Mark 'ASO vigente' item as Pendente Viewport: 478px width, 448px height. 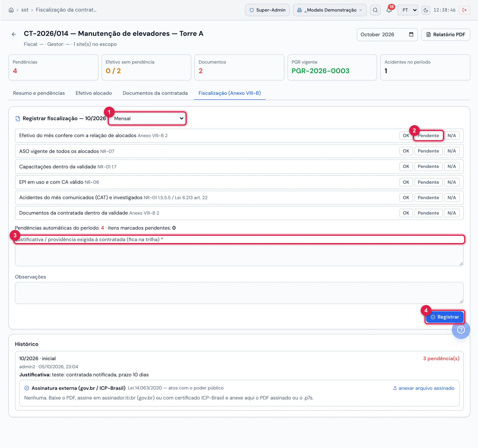coord(428,151)
